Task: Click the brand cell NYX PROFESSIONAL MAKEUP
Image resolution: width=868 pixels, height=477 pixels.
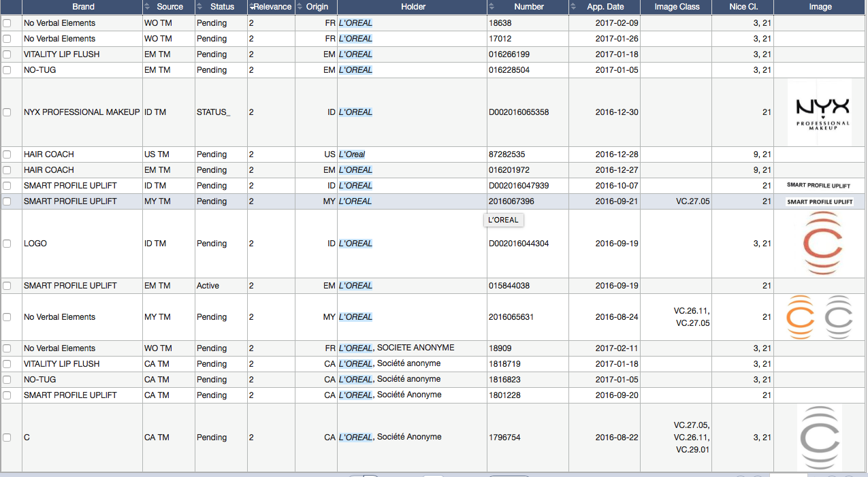Action: pyautogui.click(x=82, y=112)
